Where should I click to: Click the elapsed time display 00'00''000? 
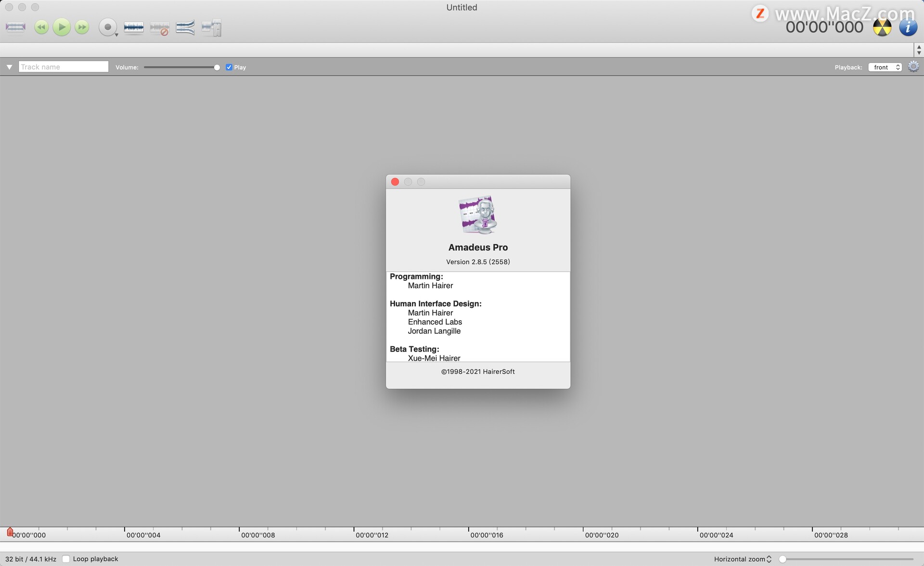coord(824,27)
